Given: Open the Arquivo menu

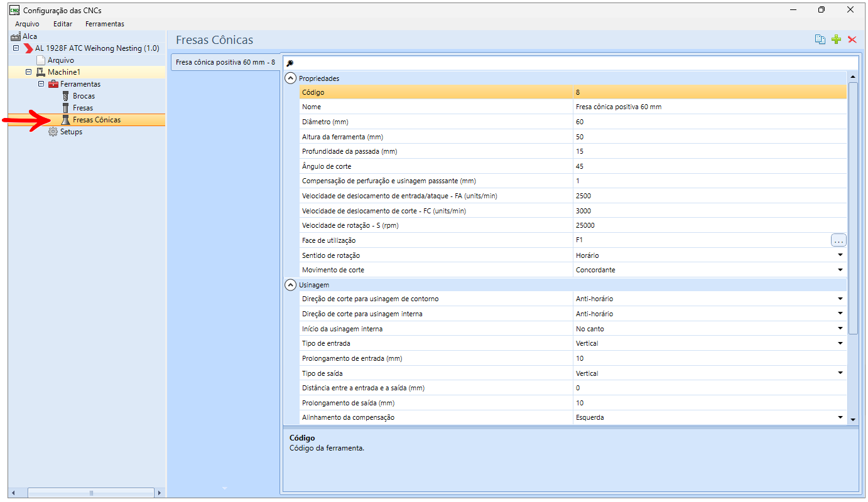Looking at the screenshot, I should (27, 24).
